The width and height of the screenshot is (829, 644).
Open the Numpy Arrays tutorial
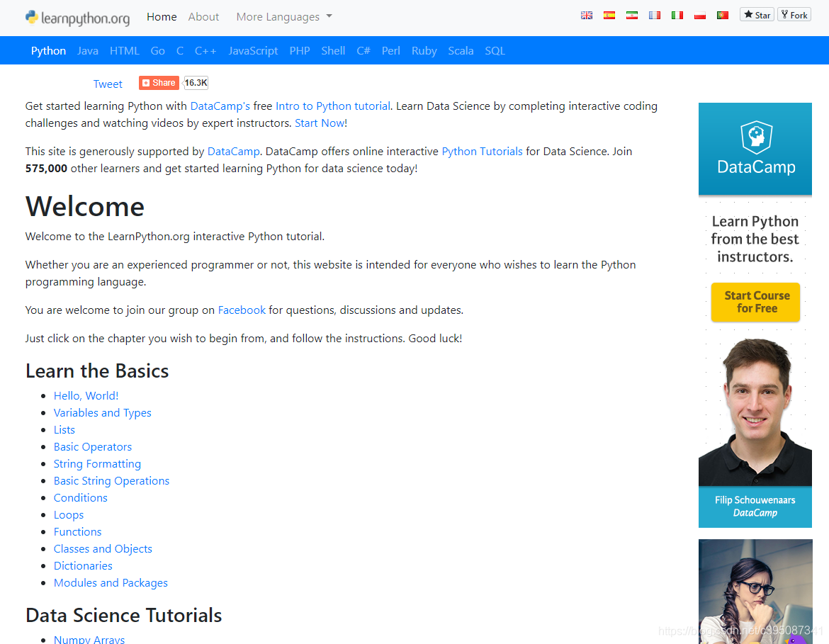[x=89, y=639]
